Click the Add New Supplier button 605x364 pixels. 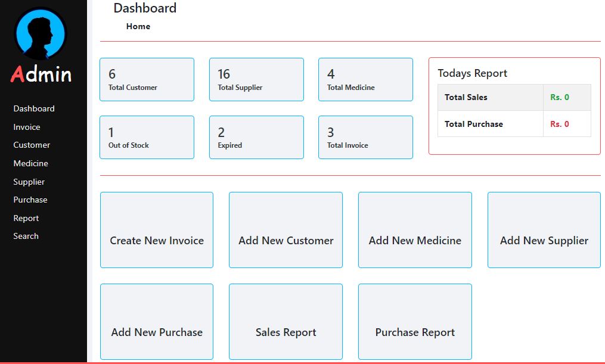[x=544, y=241]
